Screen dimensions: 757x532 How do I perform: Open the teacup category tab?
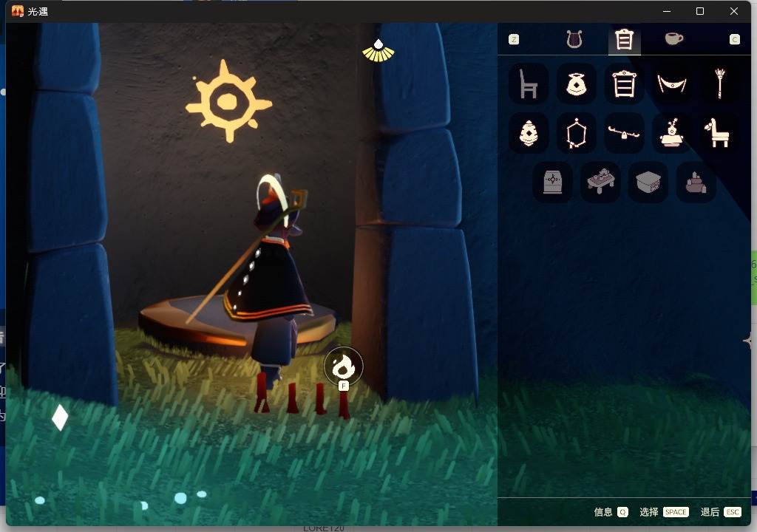click(673, 39)
